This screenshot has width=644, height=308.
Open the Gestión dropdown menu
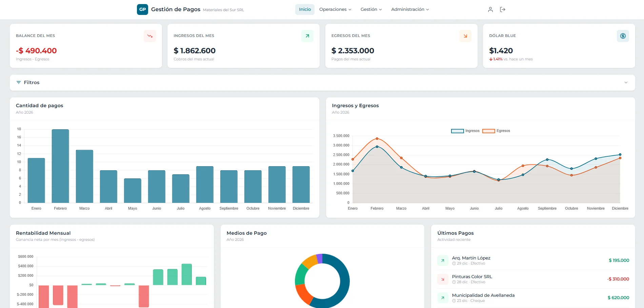[x=371, y=9]
